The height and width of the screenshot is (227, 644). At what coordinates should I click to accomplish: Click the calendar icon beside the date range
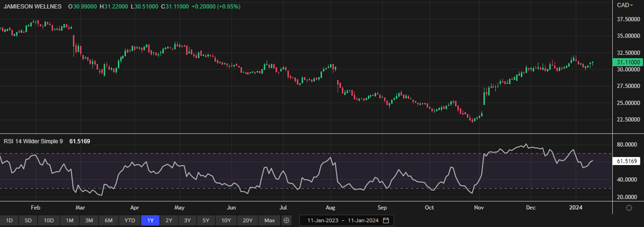point(386,220)
